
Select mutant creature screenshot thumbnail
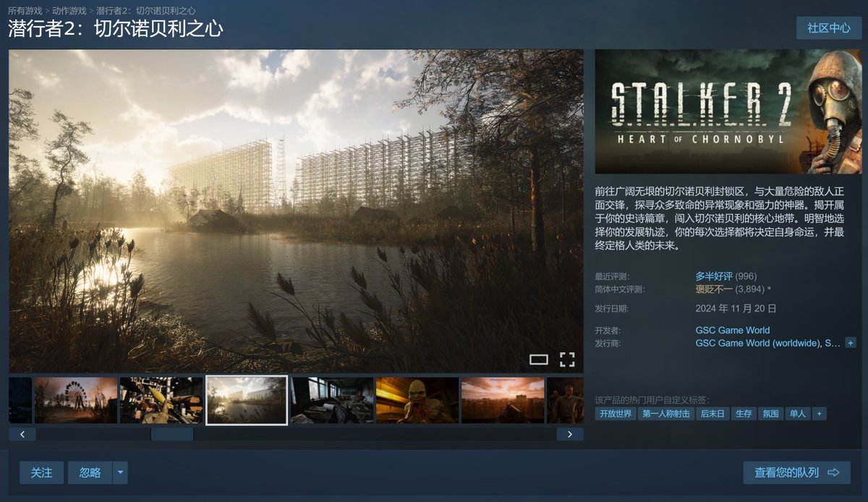tap(417, 400)
